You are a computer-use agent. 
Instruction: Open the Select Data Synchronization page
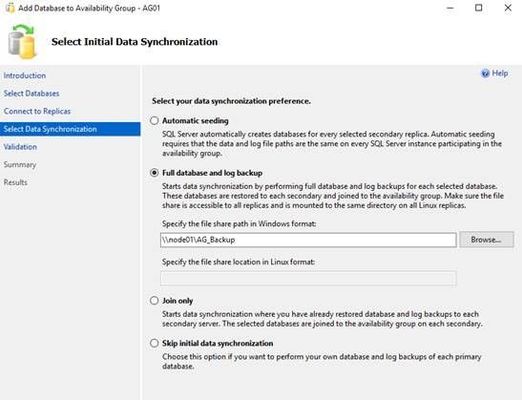(70, 129)
